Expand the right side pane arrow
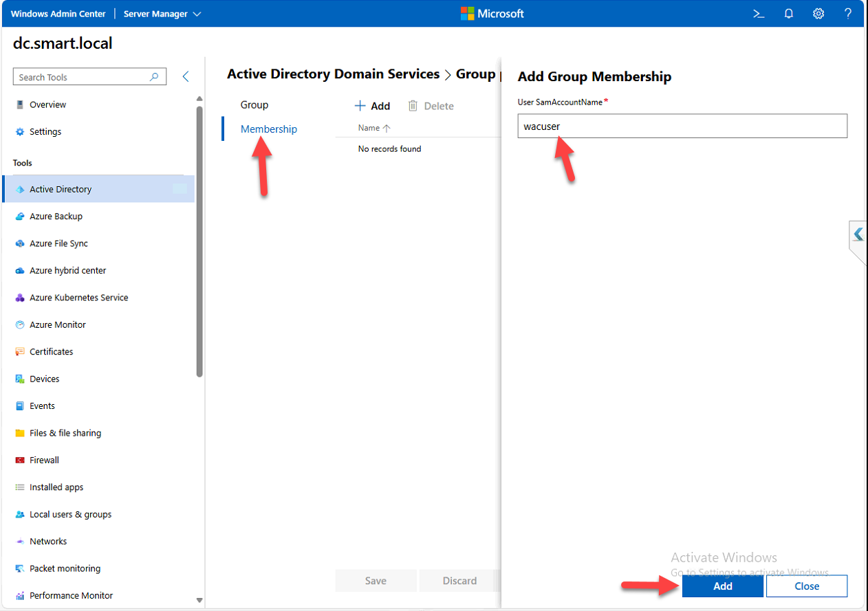Image resolution: width=868 pixels, height=611 pixels. (858, 234)
